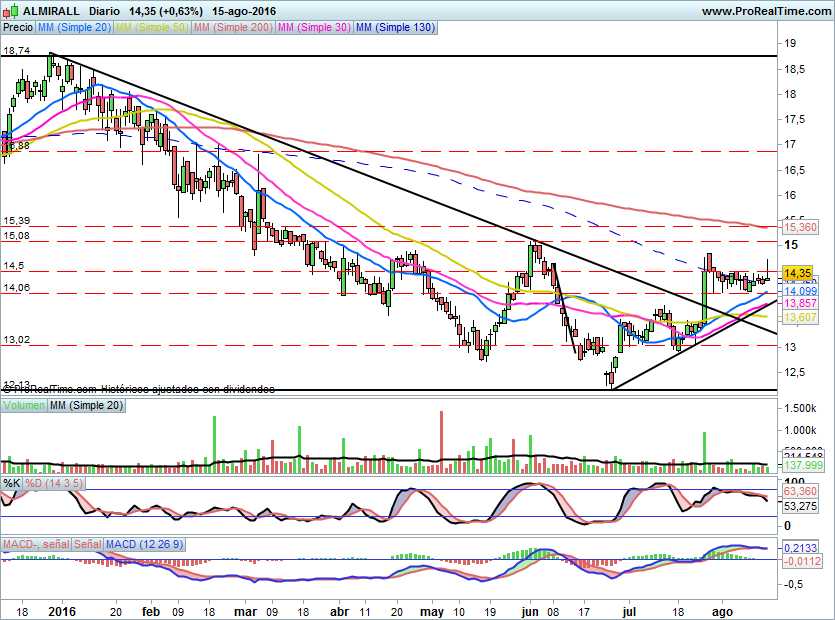The width and height of the screenshot is (835, 620).
Task: Click the 1.500k volume axis label
Action: (800, 409)
